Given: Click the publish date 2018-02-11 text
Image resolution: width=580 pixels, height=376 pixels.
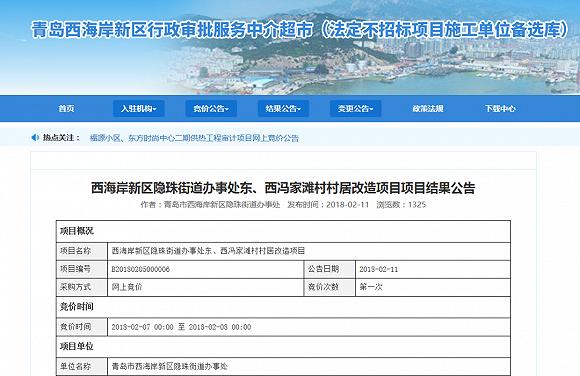Looking at the screenshot, I should click(348, 205).
